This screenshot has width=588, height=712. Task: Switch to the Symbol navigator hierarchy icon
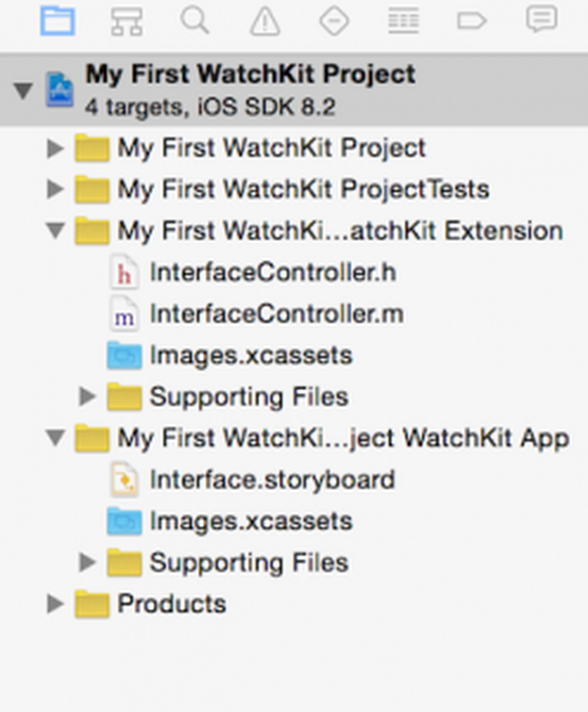pyautogui.click(x=127, y=22)
